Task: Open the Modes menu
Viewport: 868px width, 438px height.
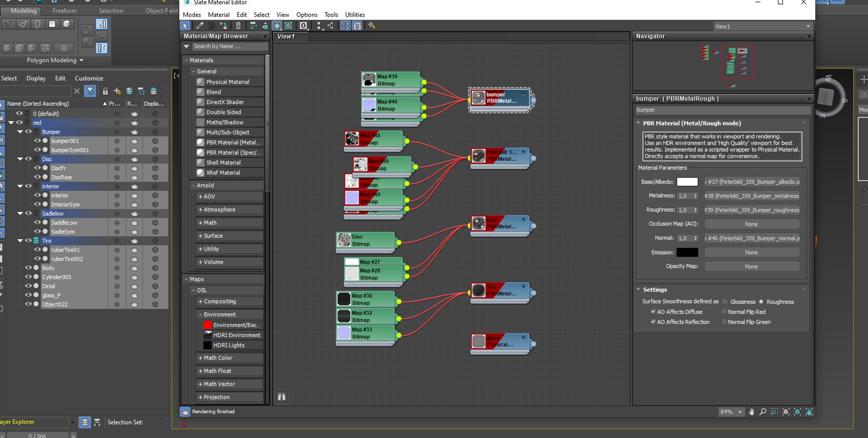Action: (192, 14)
